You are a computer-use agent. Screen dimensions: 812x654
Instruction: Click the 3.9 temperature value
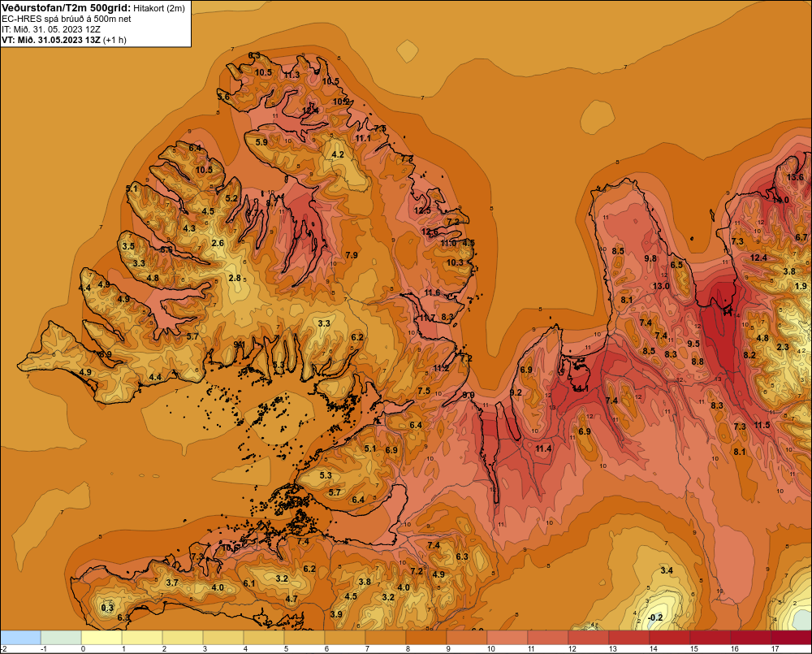click(x=335, y=614)
